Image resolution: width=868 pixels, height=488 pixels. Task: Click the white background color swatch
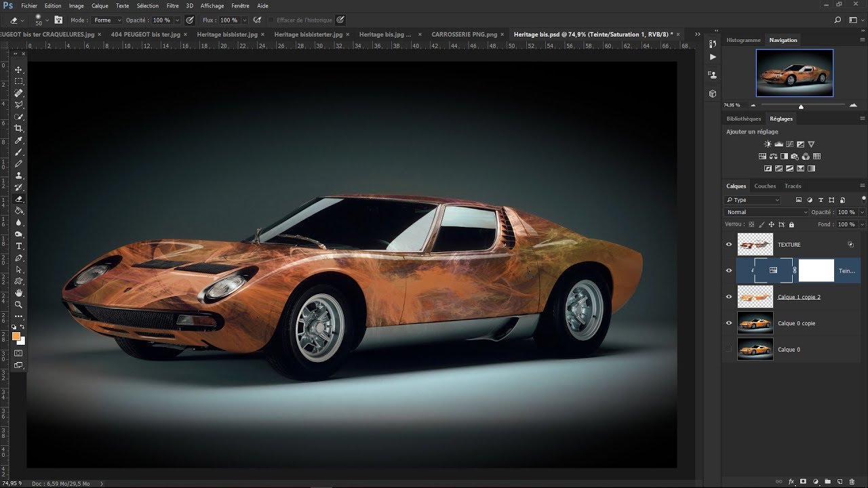pos(22,342)
